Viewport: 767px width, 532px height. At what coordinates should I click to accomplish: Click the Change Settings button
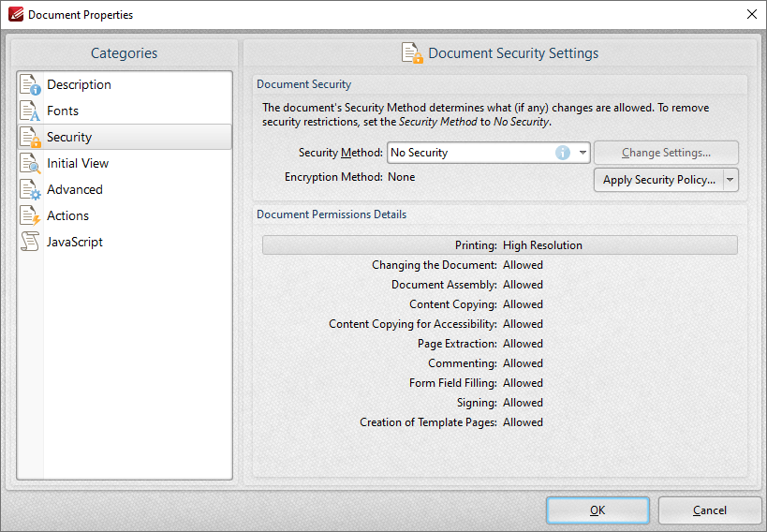666,153
